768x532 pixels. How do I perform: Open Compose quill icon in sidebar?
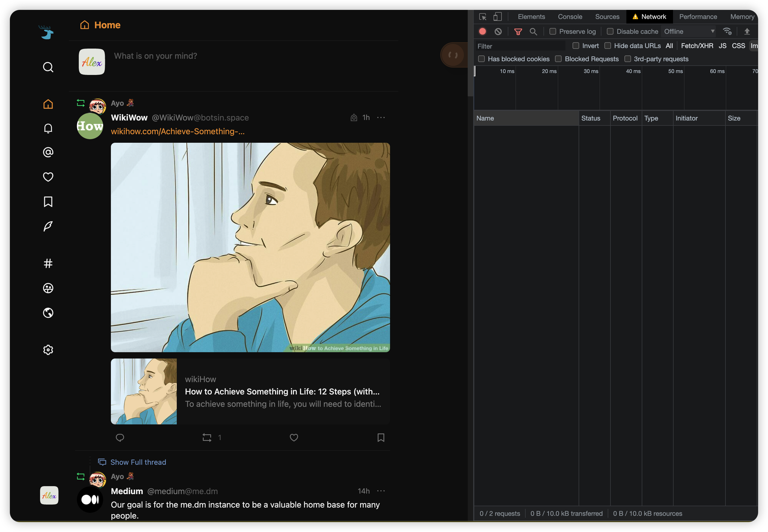[x=48, y=226]
